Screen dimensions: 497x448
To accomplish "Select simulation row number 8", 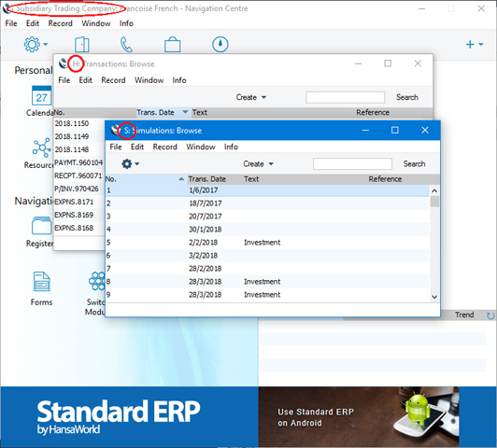I will click(267, 282).
